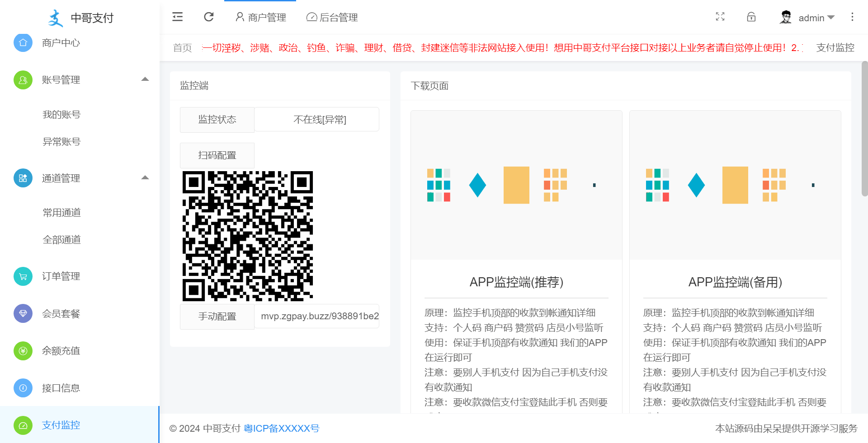Open 订单管理 menu label
Screen dimensions: 868x443
(61, 276)
